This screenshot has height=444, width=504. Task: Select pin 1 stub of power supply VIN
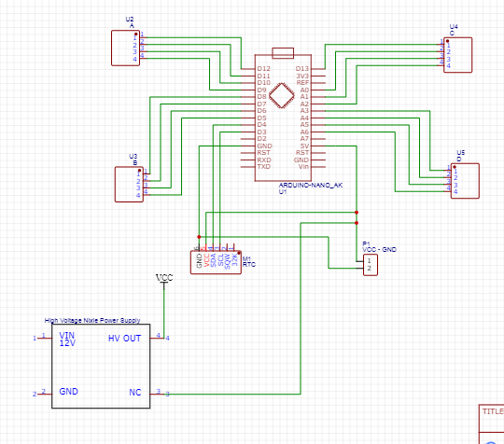45,338
